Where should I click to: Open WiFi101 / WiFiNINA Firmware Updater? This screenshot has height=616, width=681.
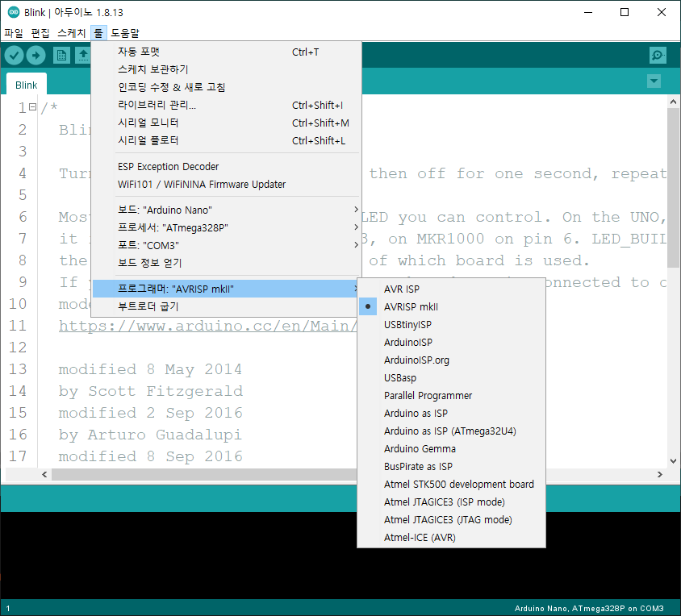tap(226, 185)
